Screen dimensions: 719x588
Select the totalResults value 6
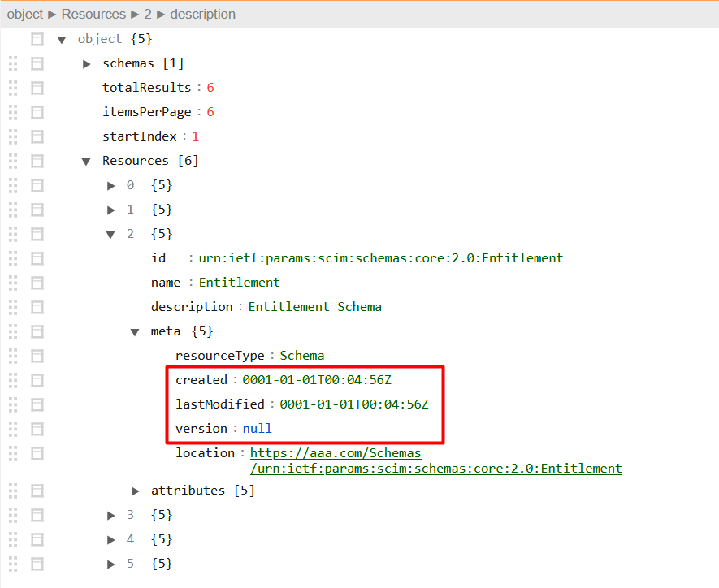pyautogui.click(x=210, y=88)
